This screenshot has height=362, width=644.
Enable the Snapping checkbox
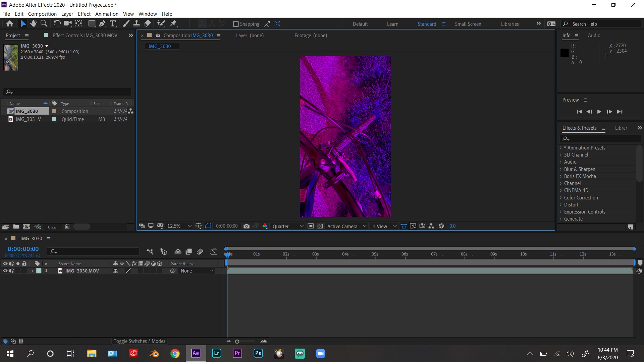tap(236, 24)
